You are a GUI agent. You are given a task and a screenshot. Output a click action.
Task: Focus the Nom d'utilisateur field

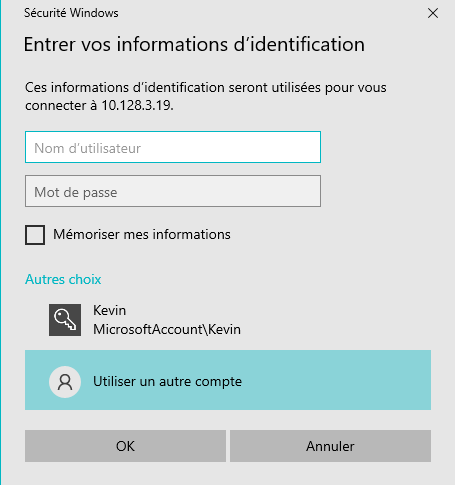173,147
